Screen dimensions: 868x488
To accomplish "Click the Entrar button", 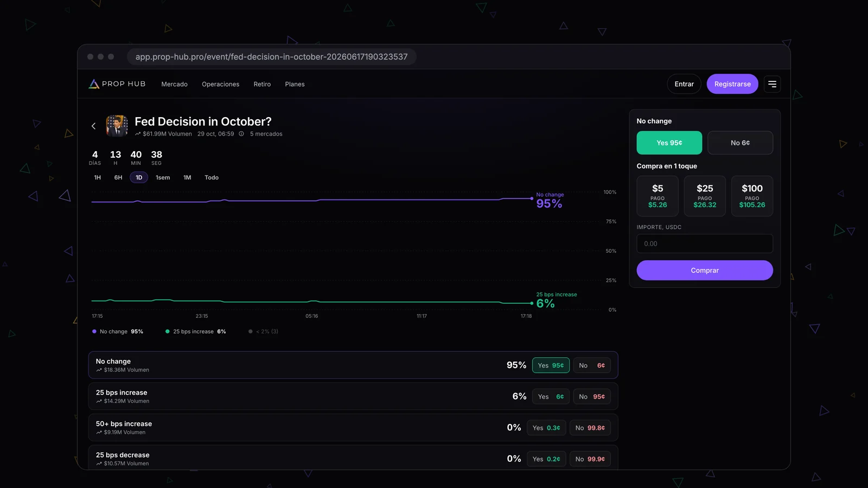I will click(x=684, y=84).
